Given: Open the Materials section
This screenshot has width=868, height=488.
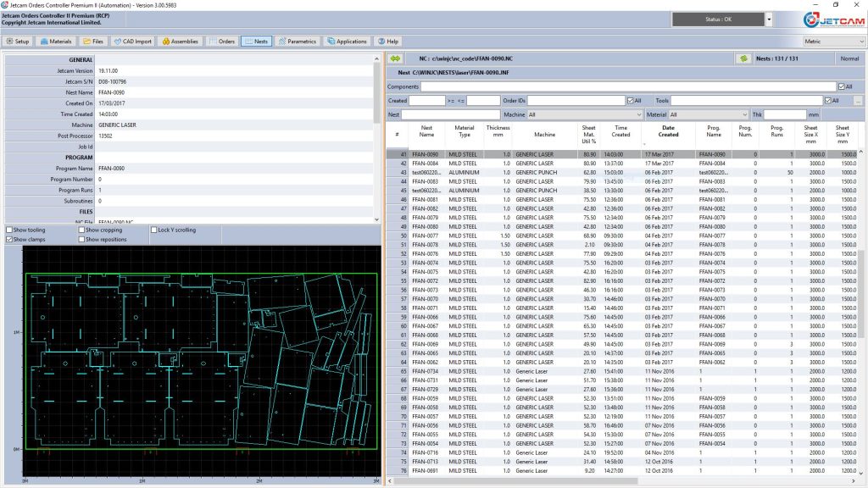Looking at the screenshot, I should [x=56, y=41].
